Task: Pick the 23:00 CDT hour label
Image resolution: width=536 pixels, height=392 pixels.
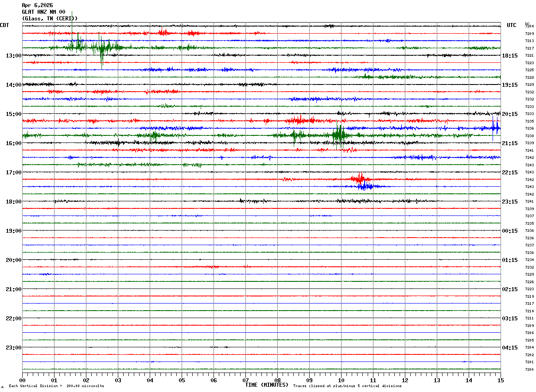Action: coord(13,348)
